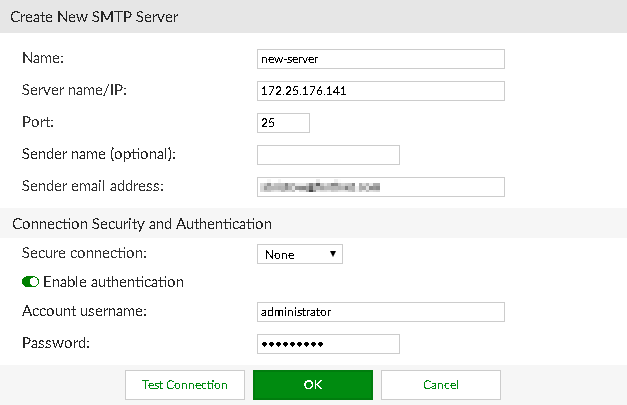Click the Account username label
The image size is (627, 405).
coord(85,311)
